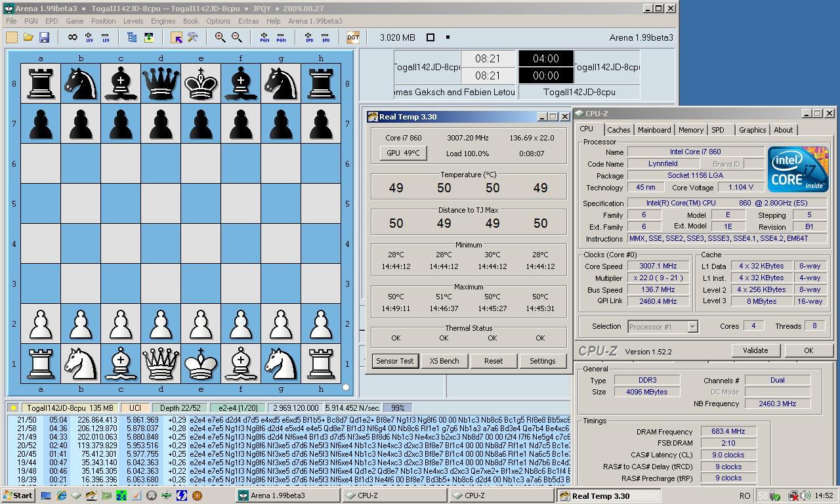Click the 21/50 analysis line in engine output

coord(289,420)
